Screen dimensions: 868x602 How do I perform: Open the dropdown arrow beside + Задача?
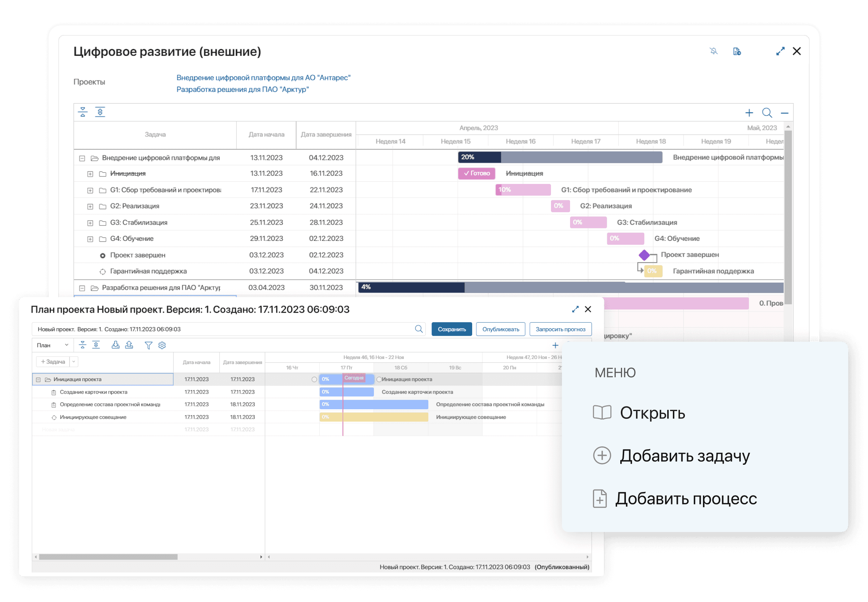[x=74, y=362]
